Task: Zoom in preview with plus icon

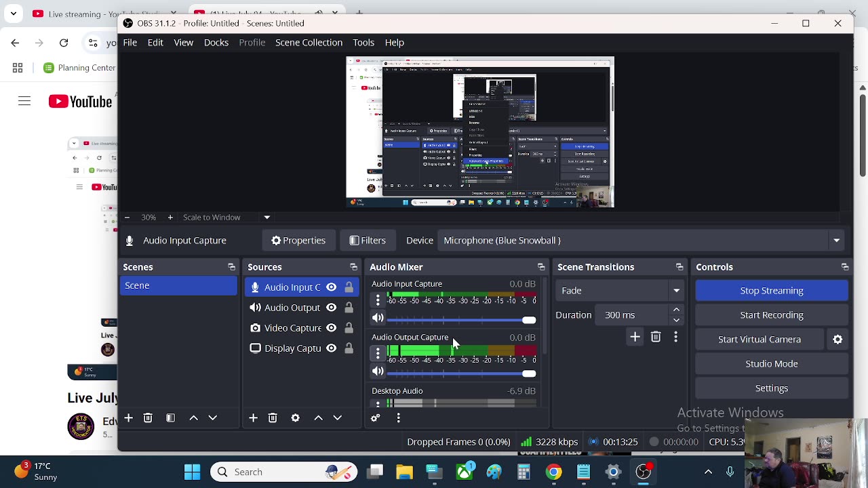Action: tap(170, 218)
